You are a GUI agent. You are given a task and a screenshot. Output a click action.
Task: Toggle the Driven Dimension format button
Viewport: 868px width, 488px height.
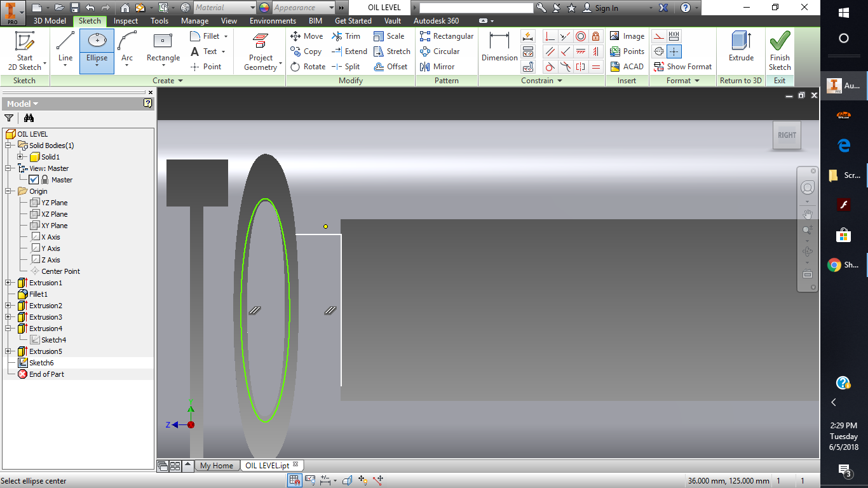674,36
